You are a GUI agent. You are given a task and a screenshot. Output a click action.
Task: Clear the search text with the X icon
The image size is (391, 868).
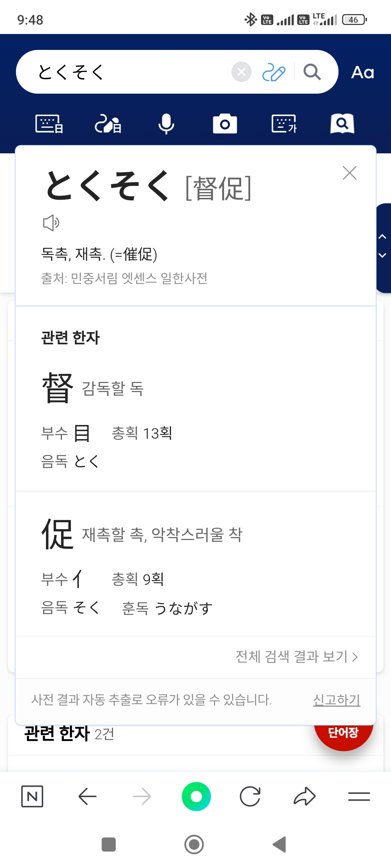(241, 72)
